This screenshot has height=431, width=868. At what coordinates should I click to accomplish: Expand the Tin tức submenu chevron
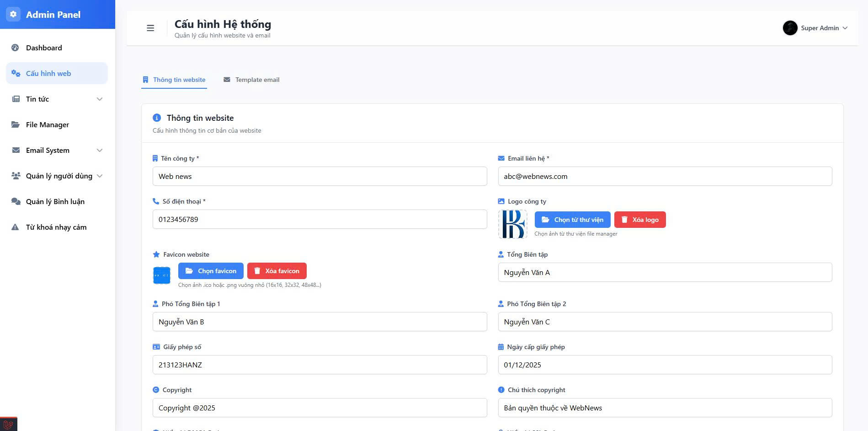[100, 99]
